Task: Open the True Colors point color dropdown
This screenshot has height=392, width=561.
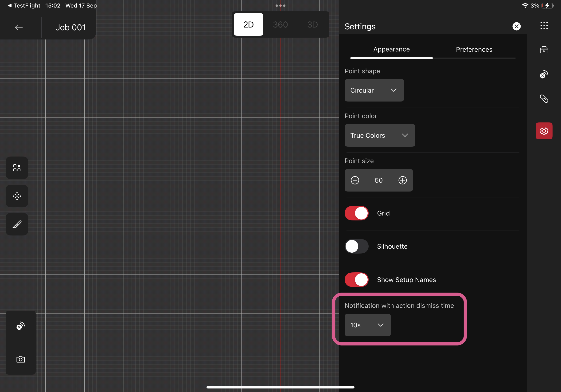Action: point(380,135)
